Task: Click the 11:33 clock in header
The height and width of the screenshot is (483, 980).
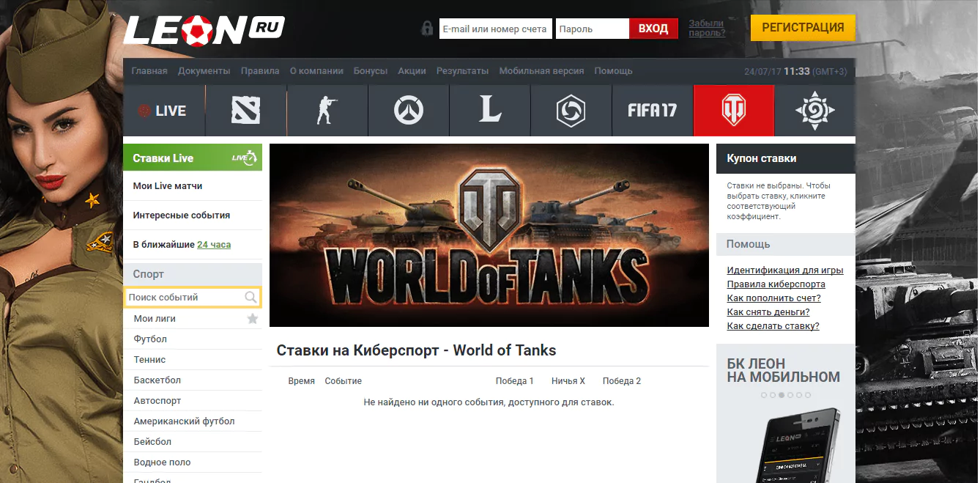Action: coord(797,71)
